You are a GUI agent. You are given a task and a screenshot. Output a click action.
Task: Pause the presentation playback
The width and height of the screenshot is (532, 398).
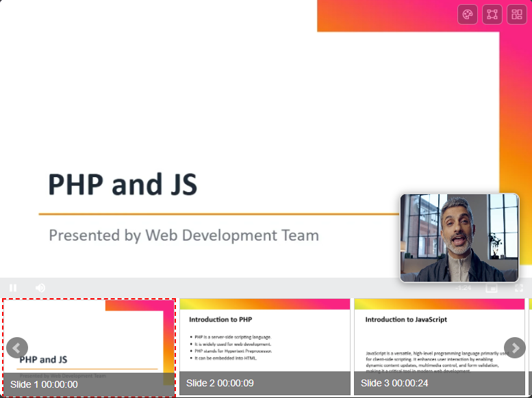click(13, 288)
